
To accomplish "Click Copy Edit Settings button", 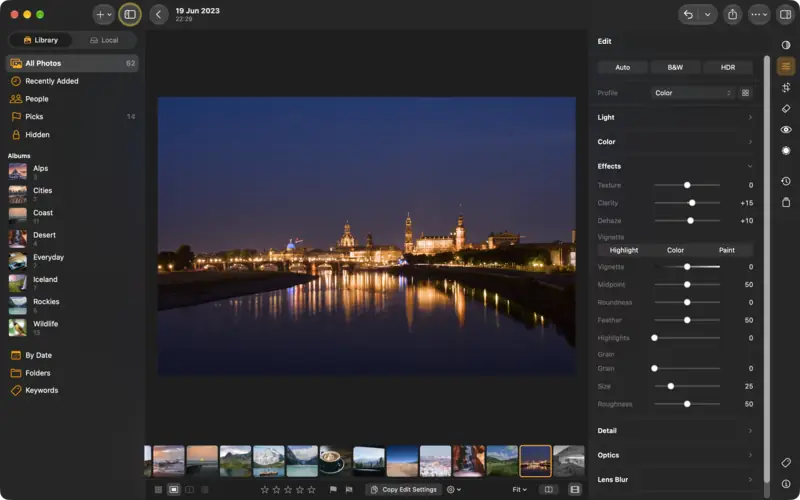I will (x=404, y=489).
